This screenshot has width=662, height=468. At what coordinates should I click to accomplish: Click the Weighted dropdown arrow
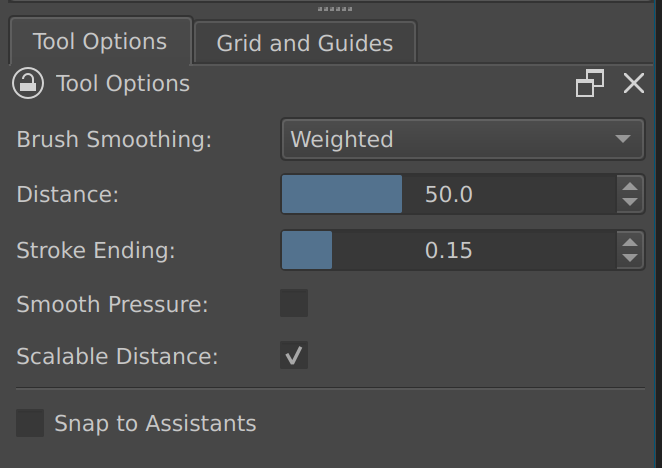pos(623,139)
